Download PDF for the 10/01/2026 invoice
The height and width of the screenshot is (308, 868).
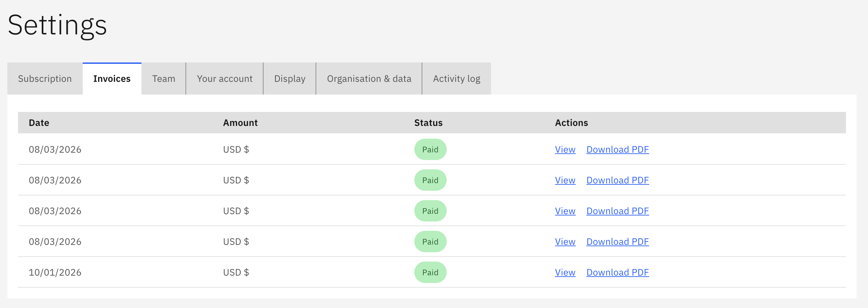(x=618, y=272)
